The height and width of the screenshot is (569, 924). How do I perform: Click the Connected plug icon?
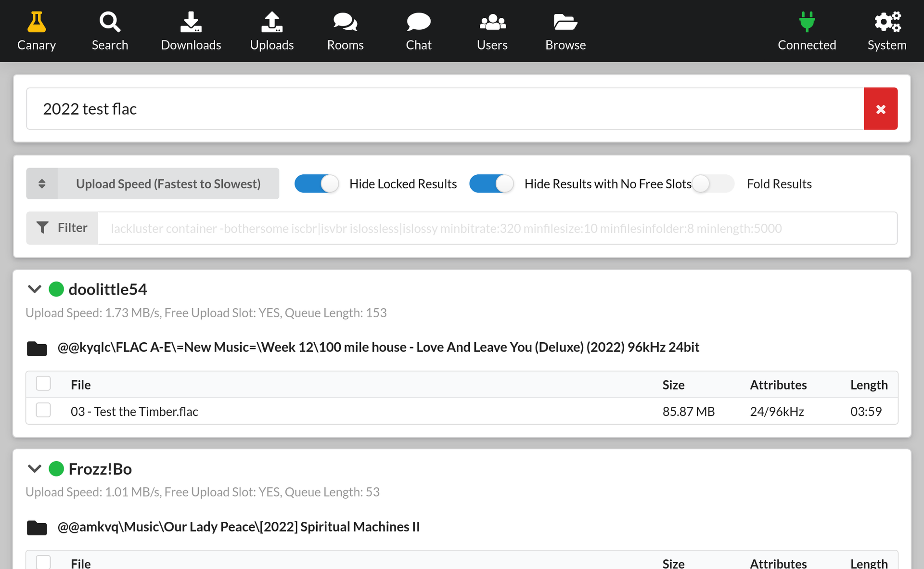(x=807, y=22)
